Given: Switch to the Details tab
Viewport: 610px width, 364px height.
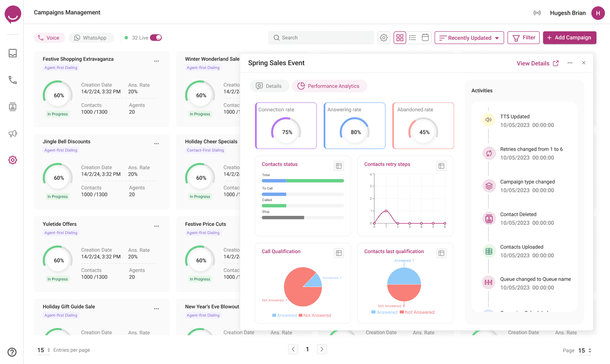Looking at the screenshot, I should (x=269, y=86).
